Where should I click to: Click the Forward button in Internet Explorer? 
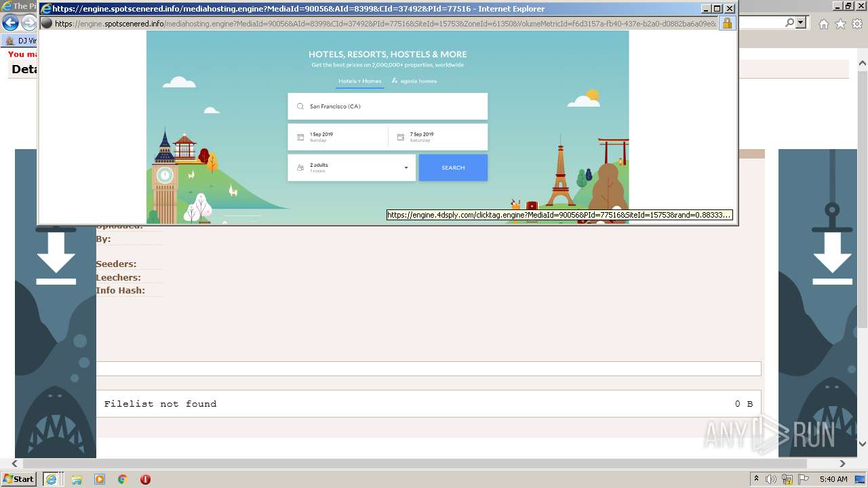pyautogui.click(x=28, y=23)
